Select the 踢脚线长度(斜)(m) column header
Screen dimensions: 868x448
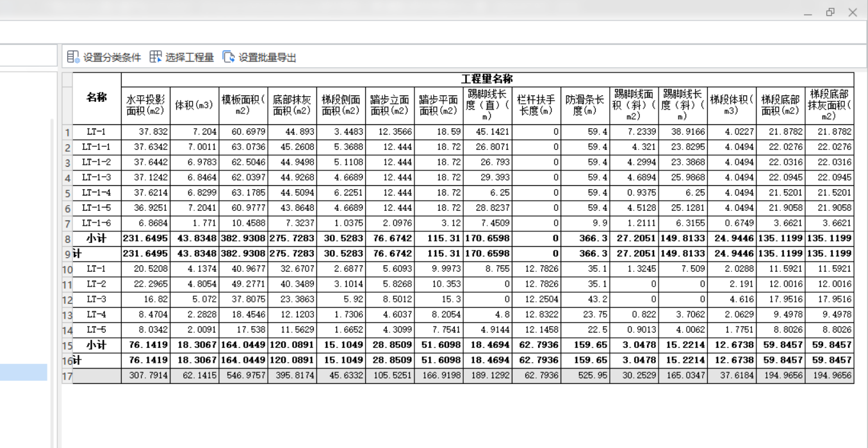click(x=683, y=106)
